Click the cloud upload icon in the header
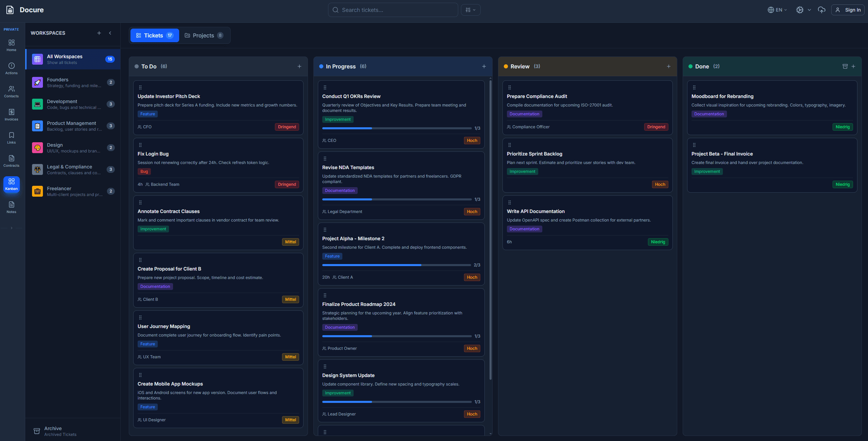Viewport: 868px width, 441px height. coord(822,10)
